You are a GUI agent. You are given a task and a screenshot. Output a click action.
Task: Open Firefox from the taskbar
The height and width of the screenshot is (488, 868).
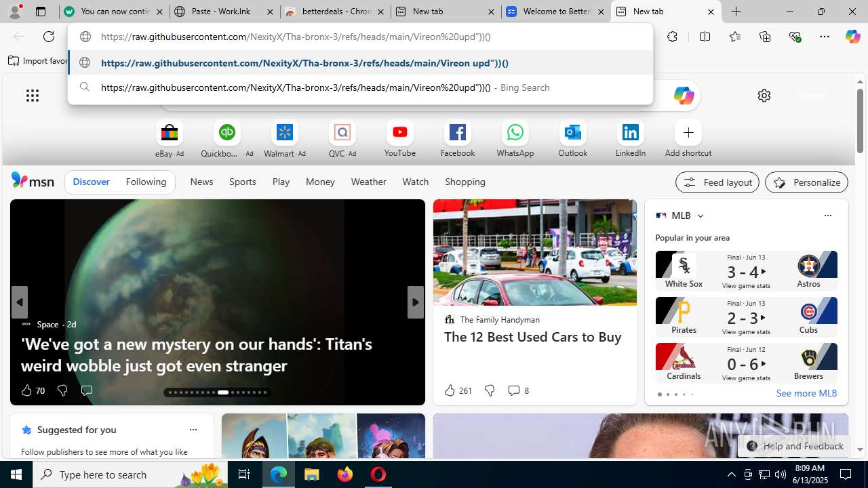pyautogui.click(x=345, y=474)
